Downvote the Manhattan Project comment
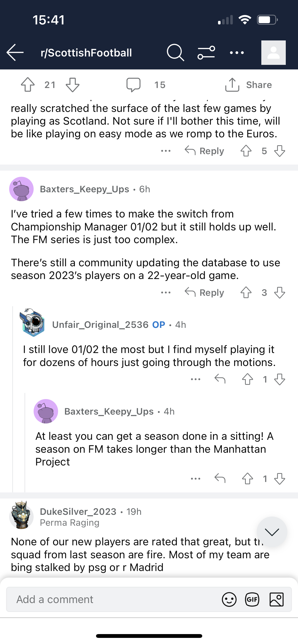298x644 pixels. pos(280,479)
